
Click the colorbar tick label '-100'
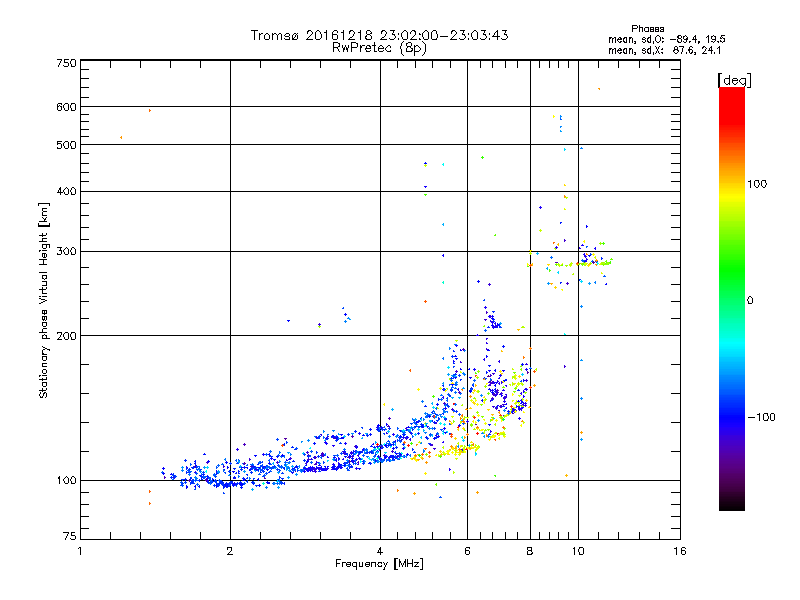(761, 417)
